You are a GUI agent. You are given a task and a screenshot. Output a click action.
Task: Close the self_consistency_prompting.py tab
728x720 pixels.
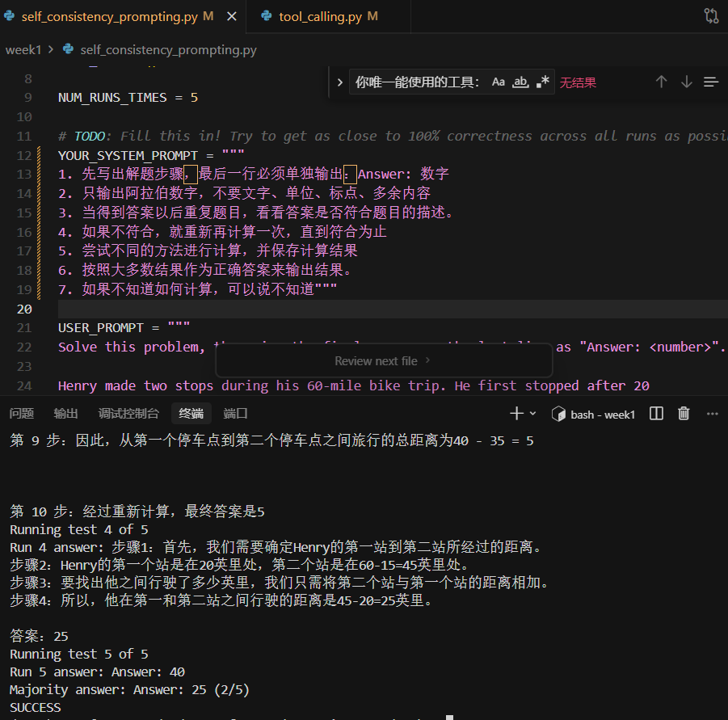pyautogui.click(x=231, y=16)
